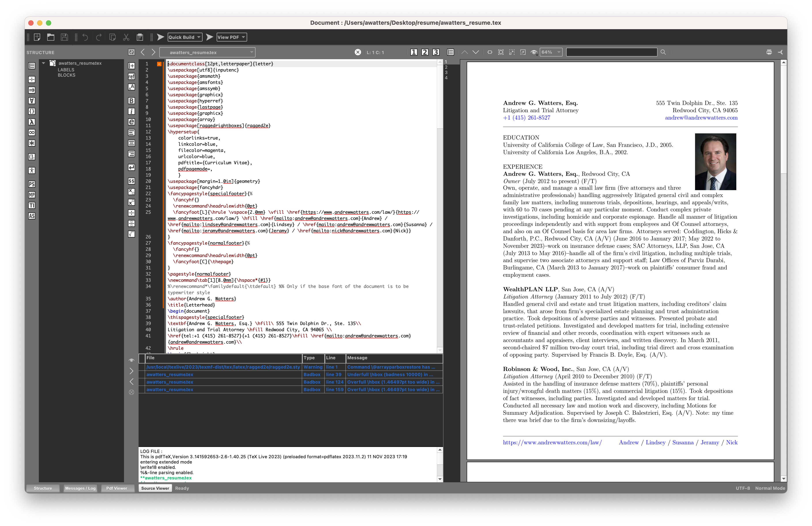Copy selection with the copy icon
The image size is (812, 526).
pyautogui.click(x=113, y=37)
